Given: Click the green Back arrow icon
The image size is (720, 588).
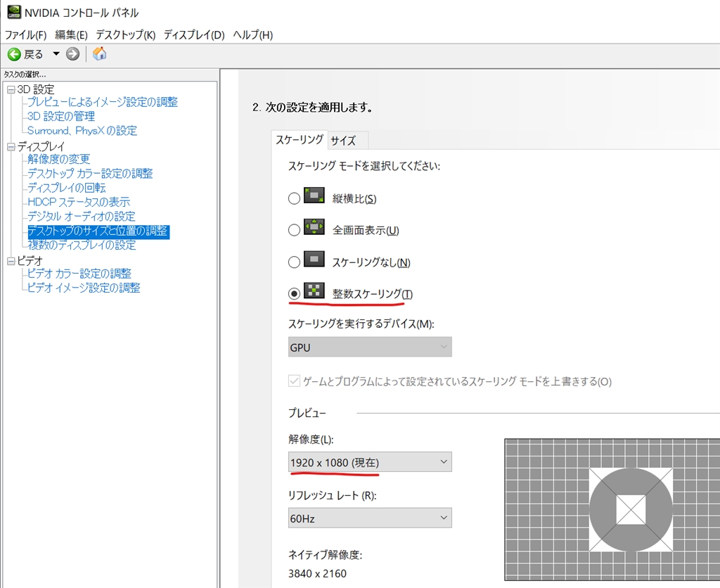Looking at the screenshot, I should pyautogui.click(x=14, y=54).
